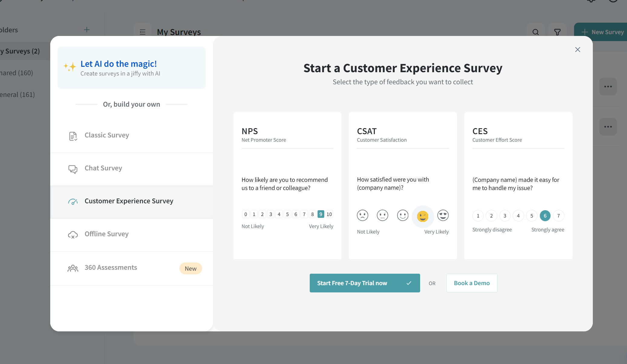This screenshot has width=627, height=364.
Task: Expand the My Surveys sidebar menu
Action: pyautogui.click(x=142, y=32)
